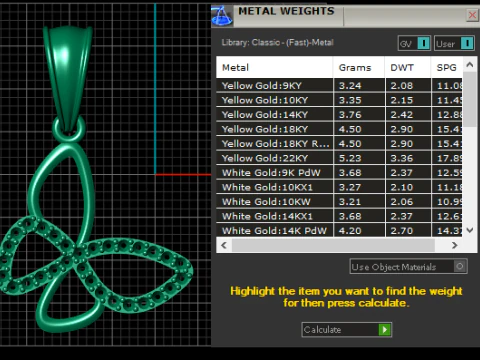480x360 pixels.
Task: Select the White Gold:10KX1 row
Action: click(x=339, y=187)
